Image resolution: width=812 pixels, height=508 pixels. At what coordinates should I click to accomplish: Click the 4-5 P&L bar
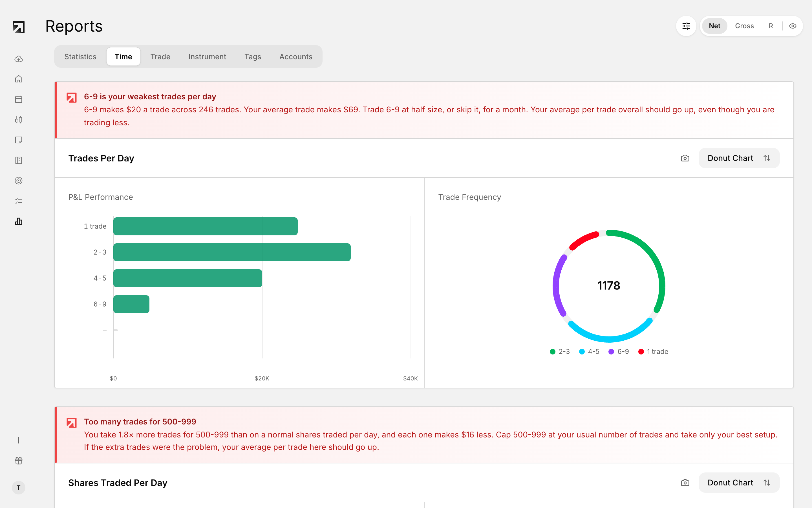coord(187,278)
